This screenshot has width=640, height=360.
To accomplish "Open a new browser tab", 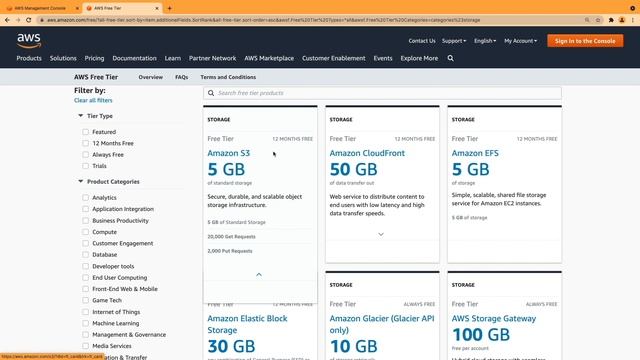I will click(x=169, y=8).
